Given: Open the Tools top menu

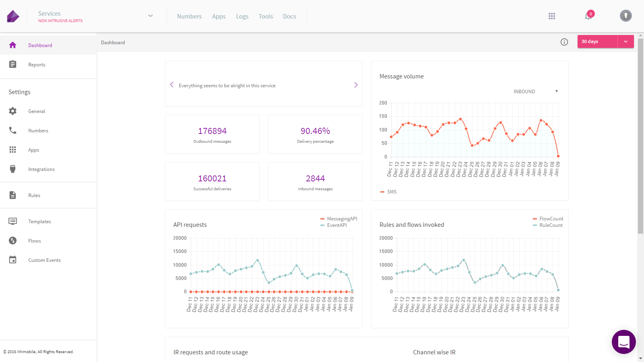Looking at the screenshot, I should pyautogui.click(x=266, y=16).
